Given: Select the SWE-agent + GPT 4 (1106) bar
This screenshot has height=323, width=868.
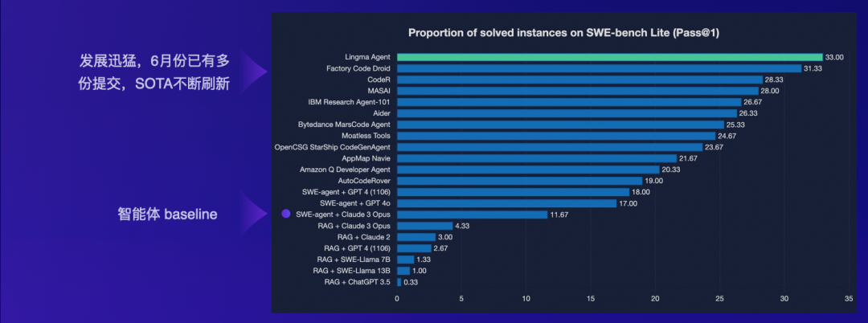Looking at the screenshot, I should click(513, 192).
